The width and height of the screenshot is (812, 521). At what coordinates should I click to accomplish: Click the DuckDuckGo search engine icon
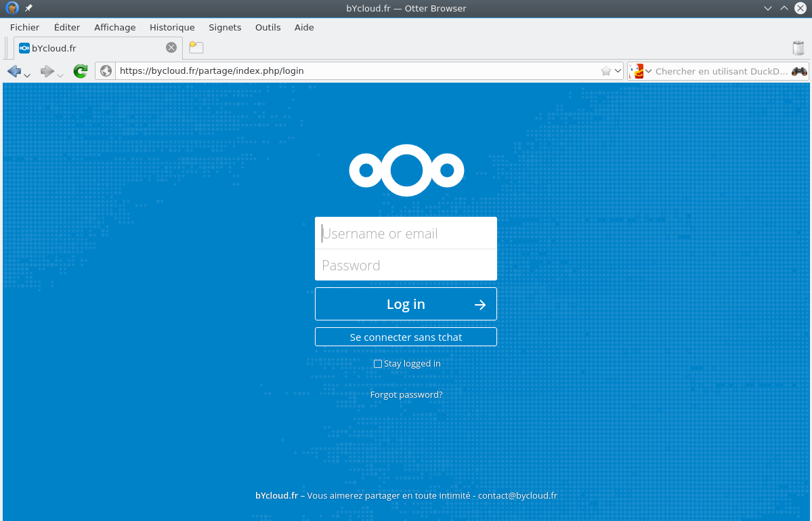(637, 71)
